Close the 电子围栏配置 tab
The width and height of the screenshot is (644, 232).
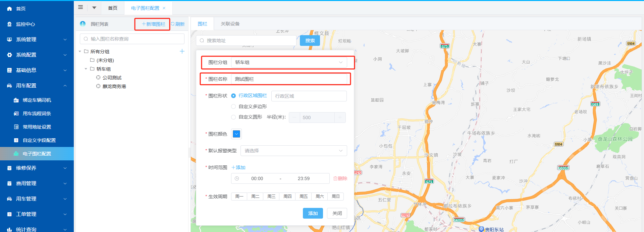click(164, 8)
